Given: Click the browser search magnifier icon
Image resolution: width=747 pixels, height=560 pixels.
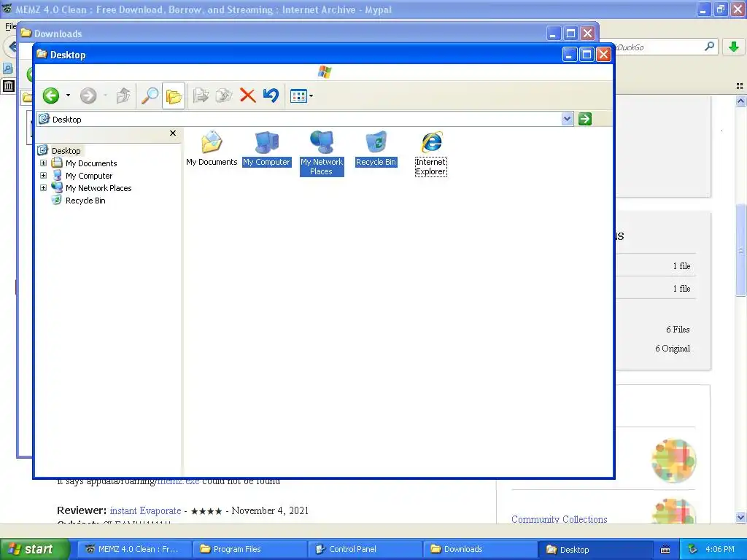Looking at the screenshot, I should [709, 47].
